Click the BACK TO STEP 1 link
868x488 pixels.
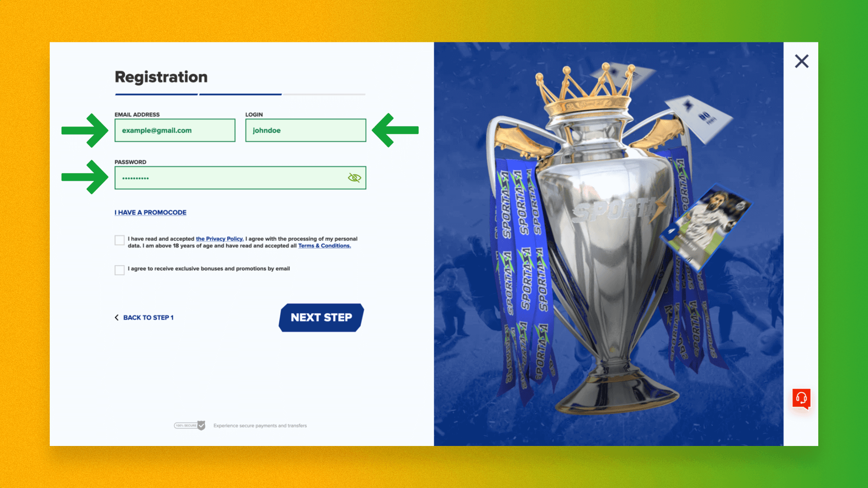148,317
